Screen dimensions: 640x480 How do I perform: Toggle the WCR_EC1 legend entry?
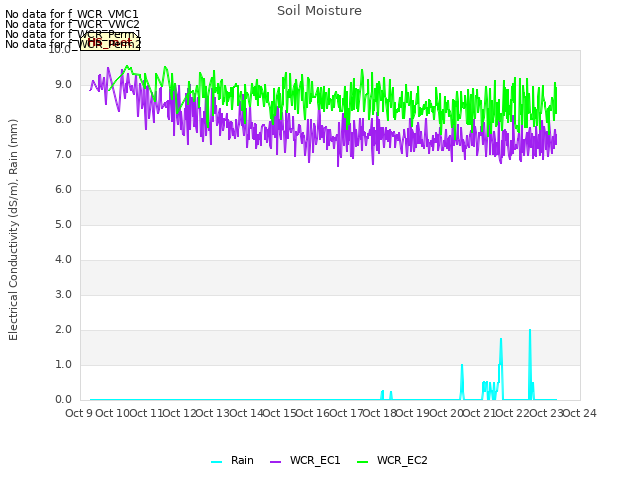[x=305, y=461]
